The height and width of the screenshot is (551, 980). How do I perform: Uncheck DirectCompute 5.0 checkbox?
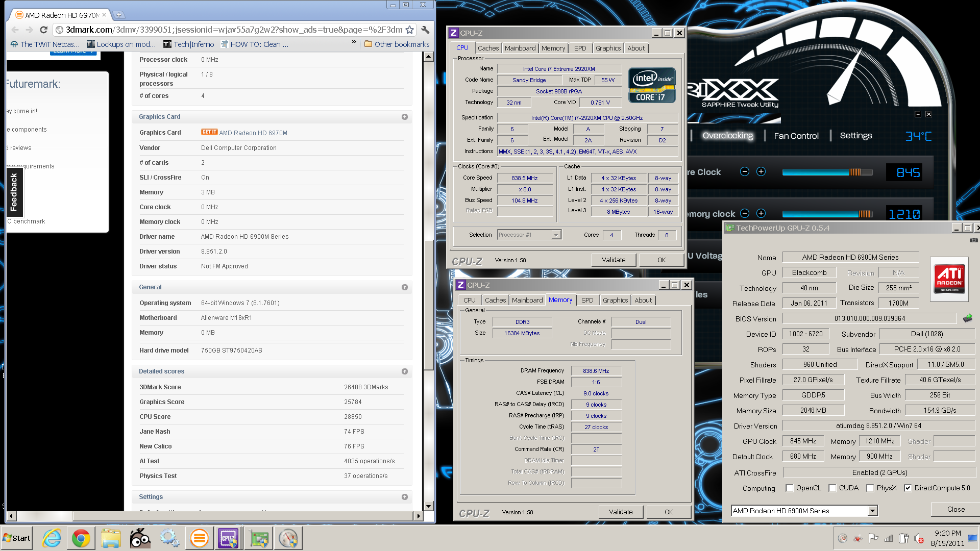point(908,488)
